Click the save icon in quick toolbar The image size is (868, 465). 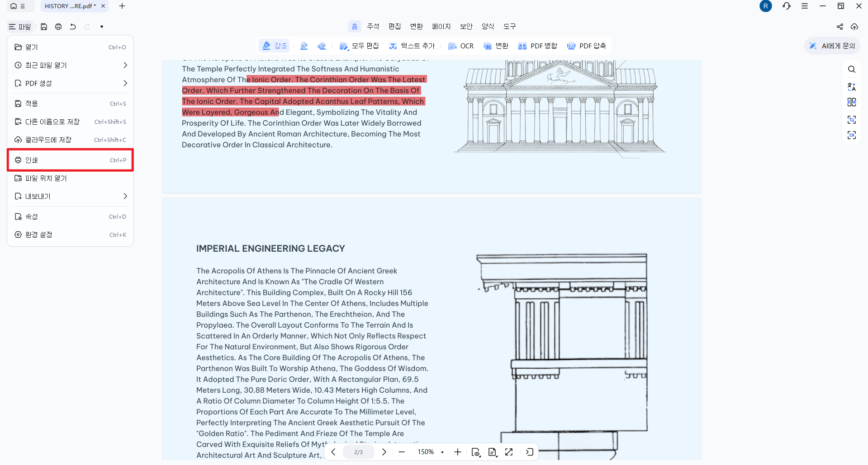point(44,27)
